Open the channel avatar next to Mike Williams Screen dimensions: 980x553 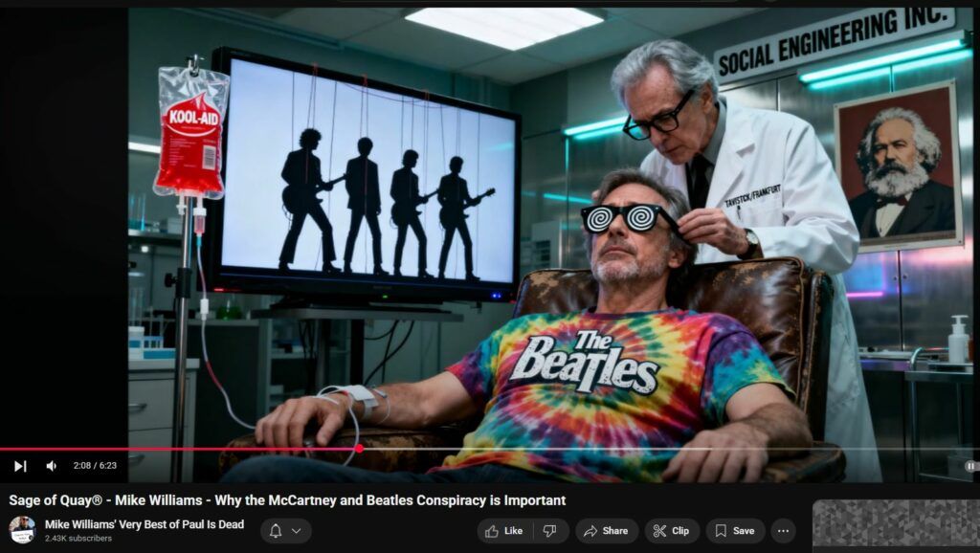[22, 530]
